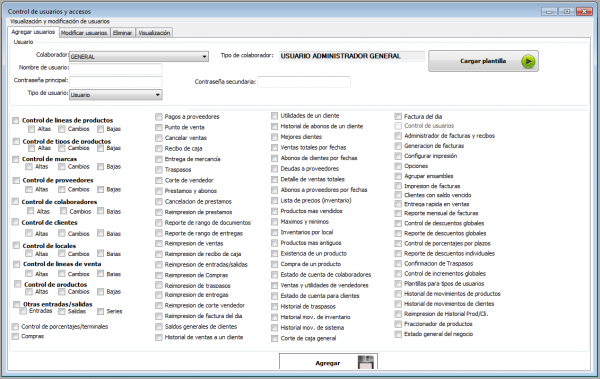Enable Control de lineas de productos checkbox
The width and height of the screenshot is (600, 379).
click(16, 121)
